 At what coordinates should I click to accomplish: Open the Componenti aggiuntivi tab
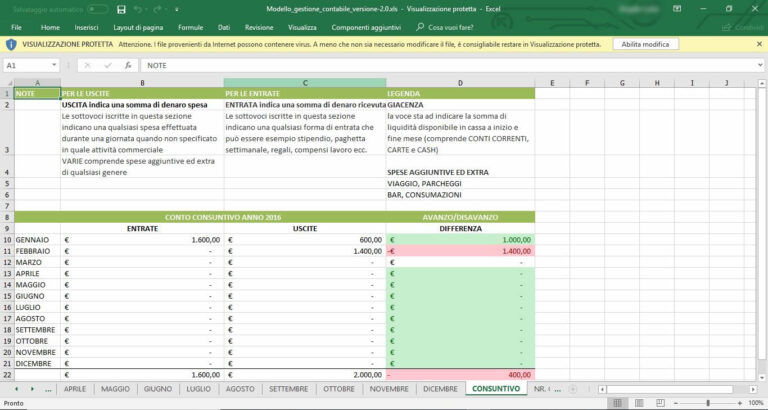click(x=366, y=27)
